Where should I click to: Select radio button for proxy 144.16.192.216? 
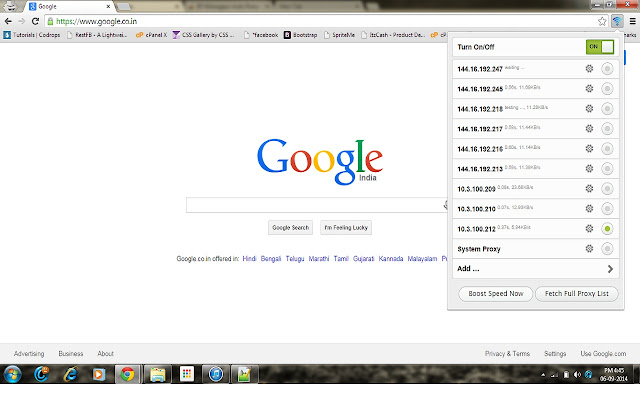click(x=607, y=149)
